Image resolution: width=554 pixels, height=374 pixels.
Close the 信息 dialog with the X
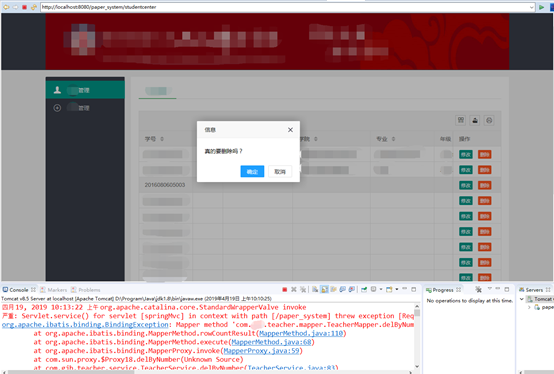coord(290,130)
